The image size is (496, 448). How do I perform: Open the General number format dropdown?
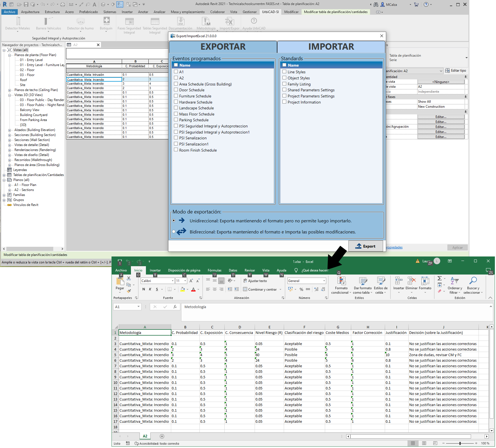pyautogui.click(x=324, y=281)
